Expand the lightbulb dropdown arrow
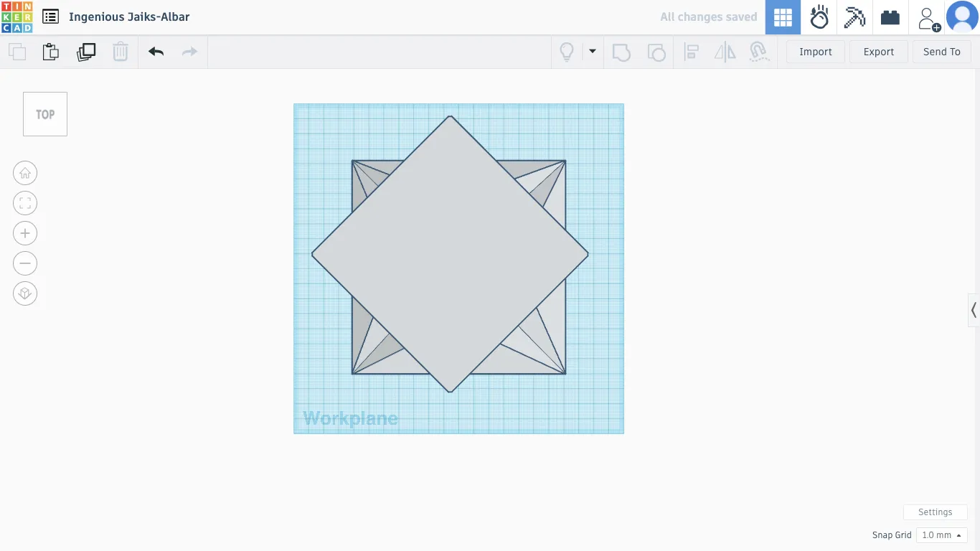The image size is (980, 551). point(593,52)
